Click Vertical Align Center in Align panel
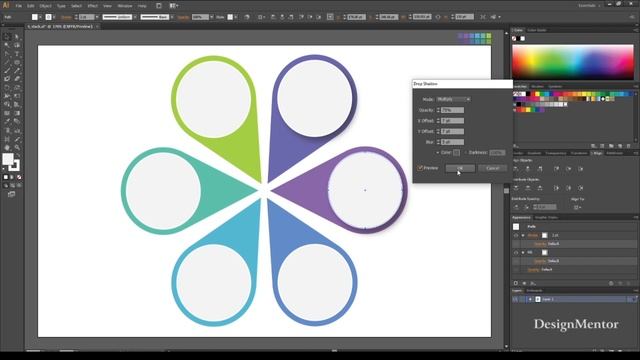640x360 pixels. click(569, 169)
